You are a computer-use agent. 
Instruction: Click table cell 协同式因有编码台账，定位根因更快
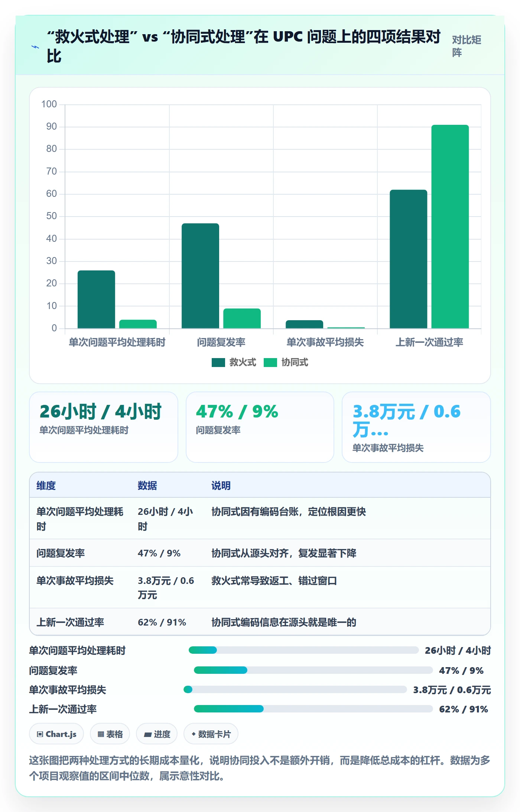(289, 511)
